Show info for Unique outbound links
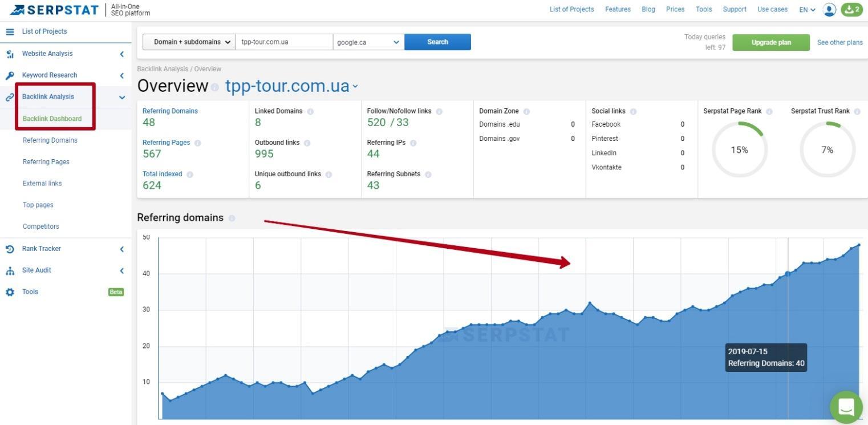Image resolution: width=868 pixels, height=425 pixels. 328,175
